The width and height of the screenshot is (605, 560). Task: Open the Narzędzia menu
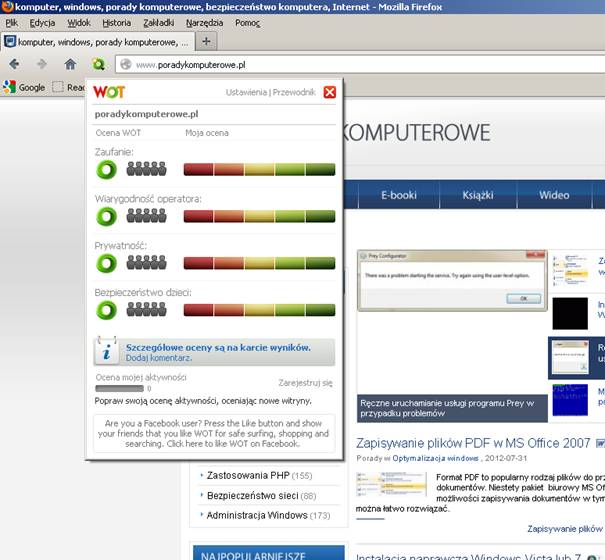coord(204,23)
